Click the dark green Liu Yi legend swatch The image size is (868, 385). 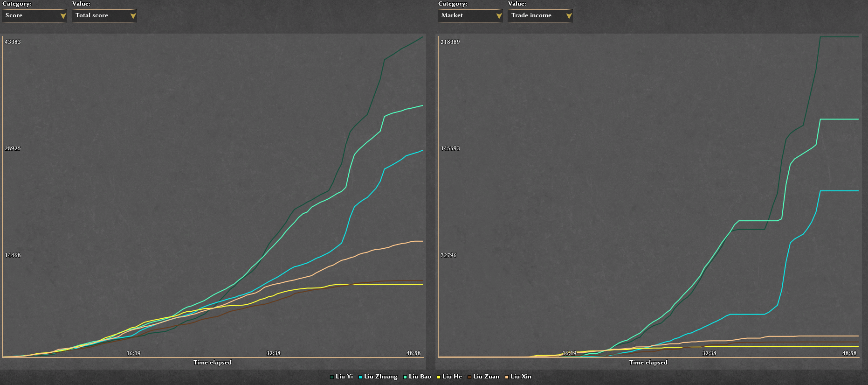pos(332,377)
